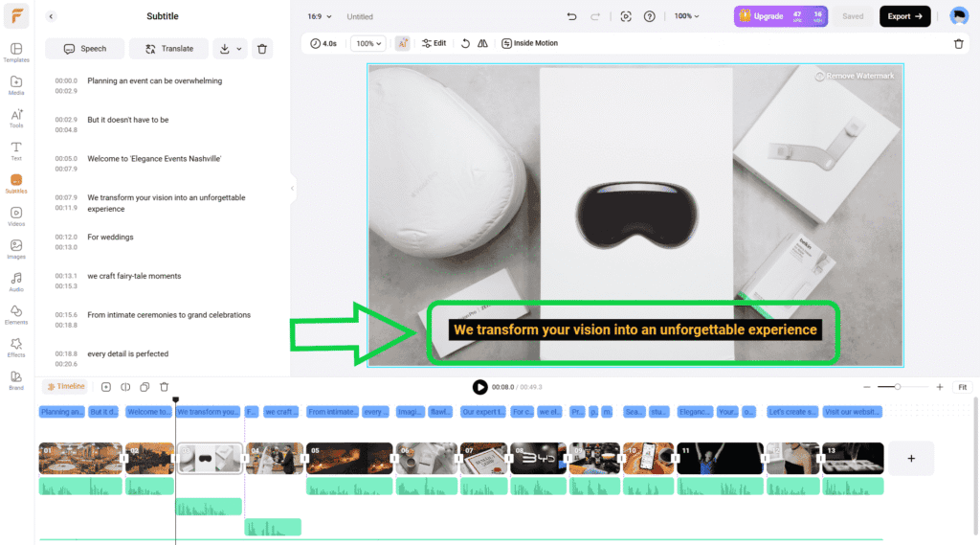Open the Effects sidebar panel
This screenshot has height=545, width=980.
(x=16, y=348)
